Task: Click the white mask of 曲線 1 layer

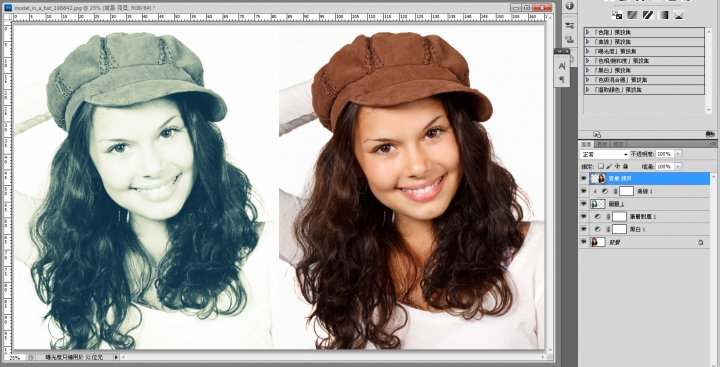Action: (626, 191)
